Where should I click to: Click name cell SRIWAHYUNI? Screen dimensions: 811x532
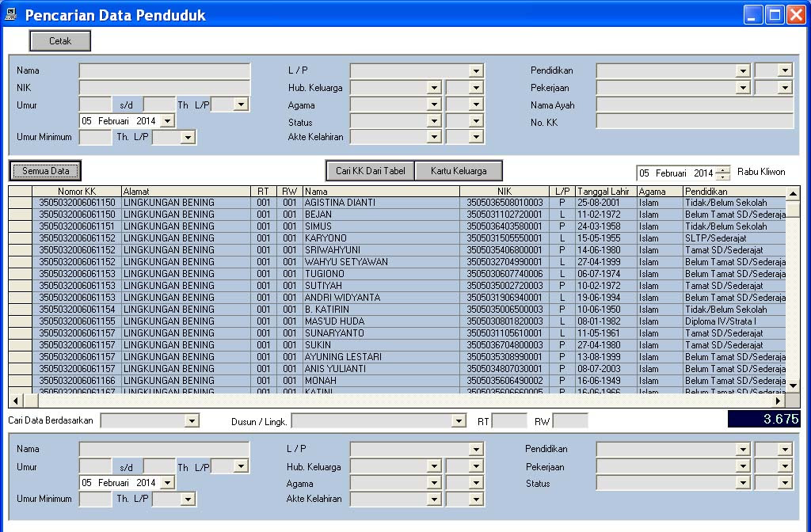(381, 250)
